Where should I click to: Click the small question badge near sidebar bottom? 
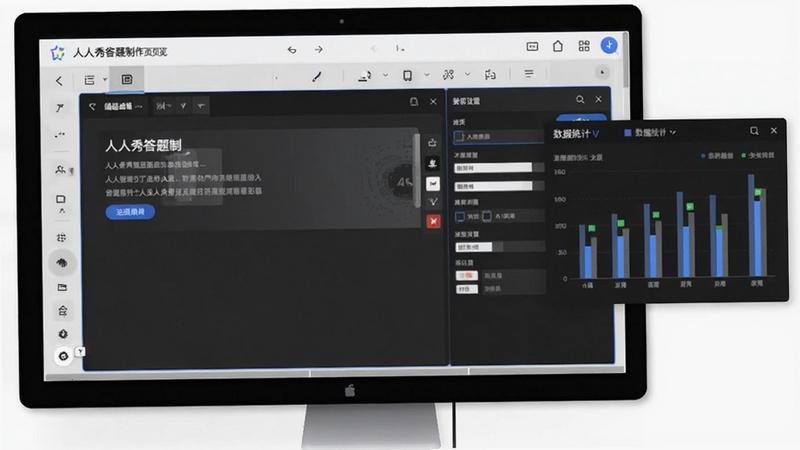[80, 352]
